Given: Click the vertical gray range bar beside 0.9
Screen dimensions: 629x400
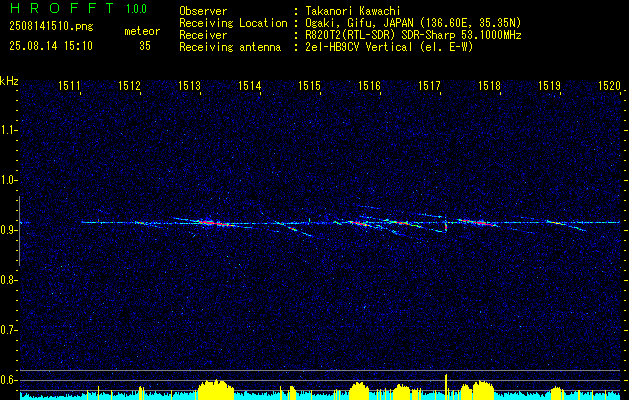Looking at the screenshot, I should coord(19,231).
